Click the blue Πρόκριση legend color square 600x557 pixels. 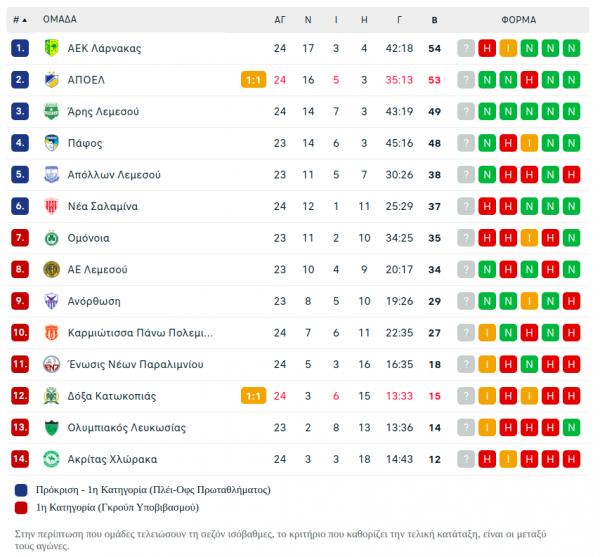[21, 490]
